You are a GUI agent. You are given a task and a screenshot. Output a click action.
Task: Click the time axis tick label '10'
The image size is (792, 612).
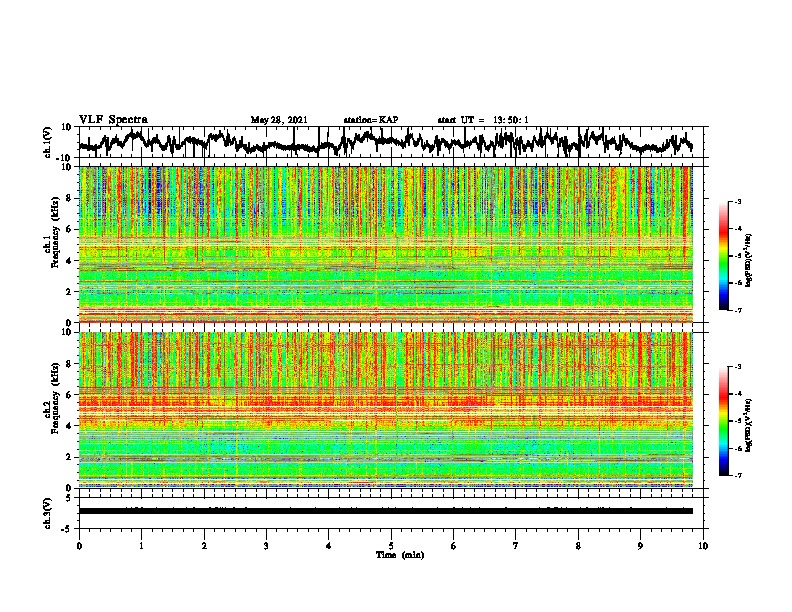point(703,546)
